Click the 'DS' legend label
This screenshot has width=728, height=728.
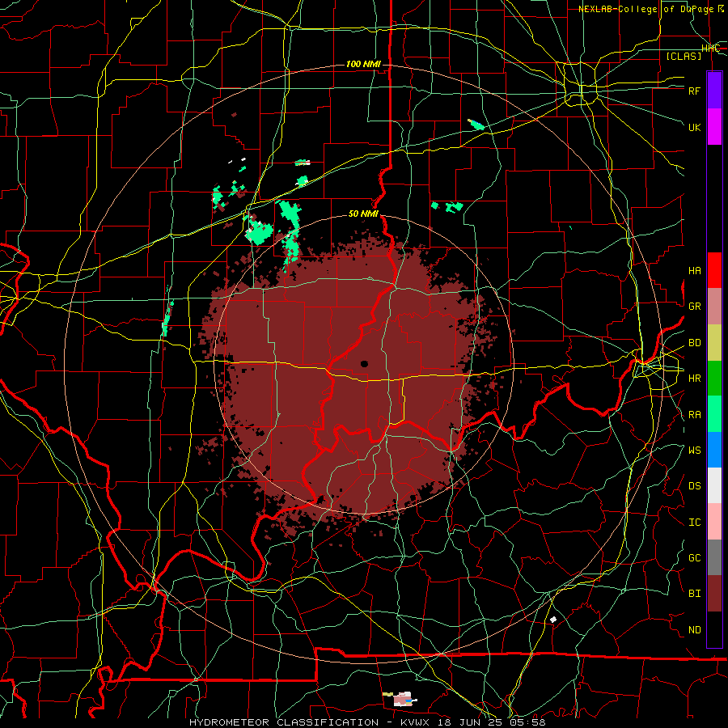click(694, 486)
